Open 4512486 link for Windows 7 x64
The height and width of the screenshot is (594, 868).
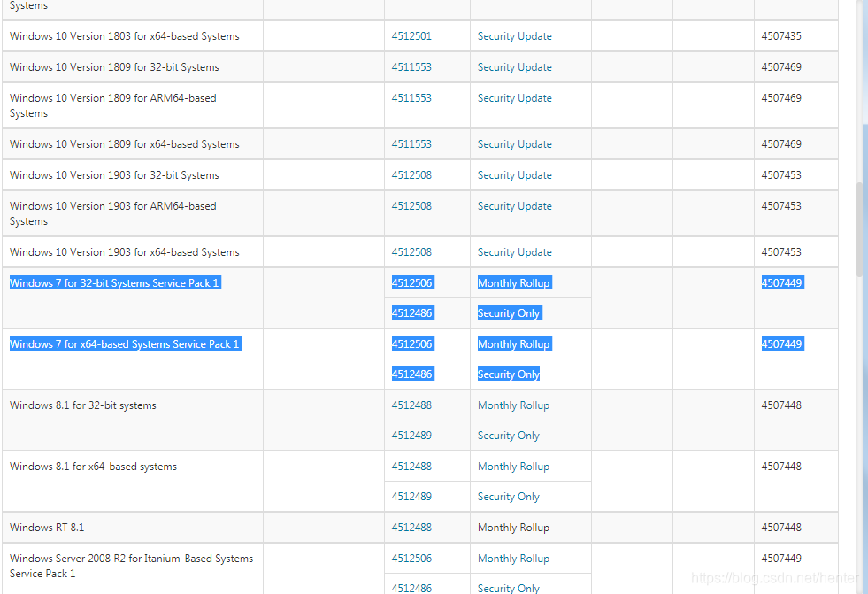(411, 374)
